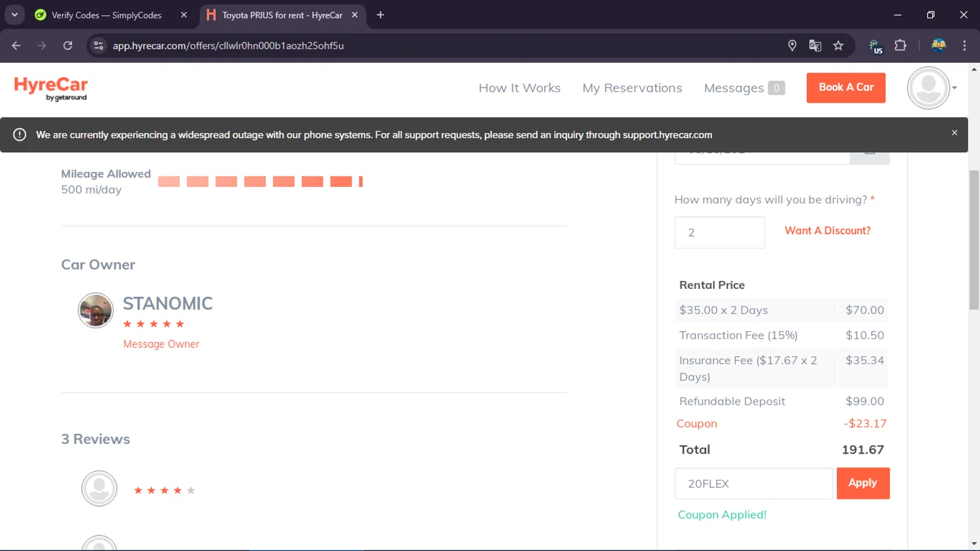The height and width of the screenshot is (551, 980).
Task: Click the four-star review rating
Action: [165, 490]
